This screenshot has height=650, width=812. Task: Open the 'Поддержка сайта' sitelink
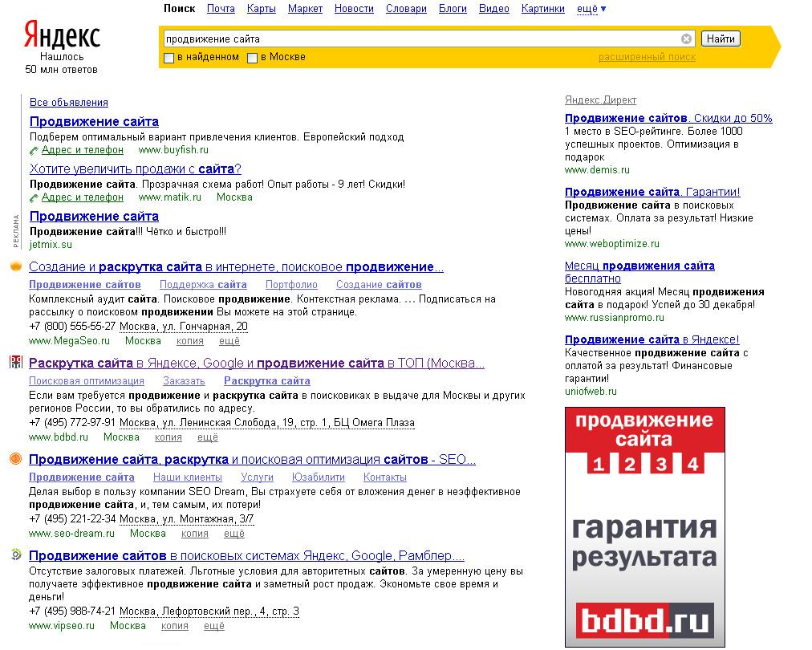[x=203, y=284]
